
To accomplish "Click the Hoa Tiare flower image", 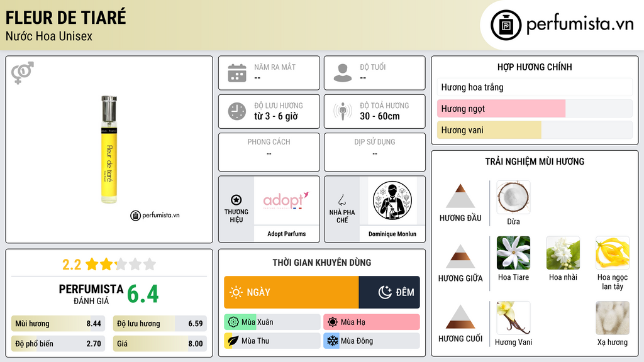I will (513, 253).
